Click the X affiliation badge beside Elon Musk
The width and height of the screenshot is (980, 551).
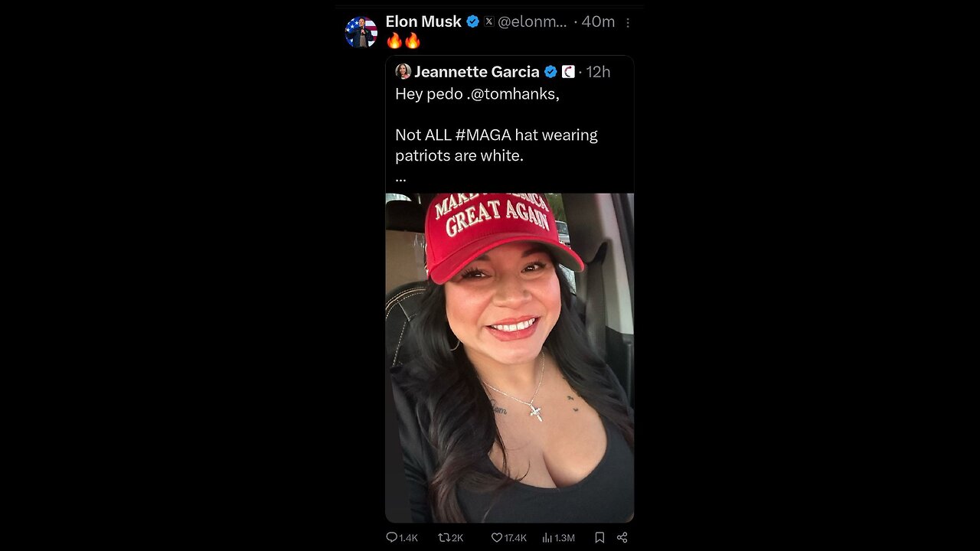pyautogui.click(x=489, y=22)
